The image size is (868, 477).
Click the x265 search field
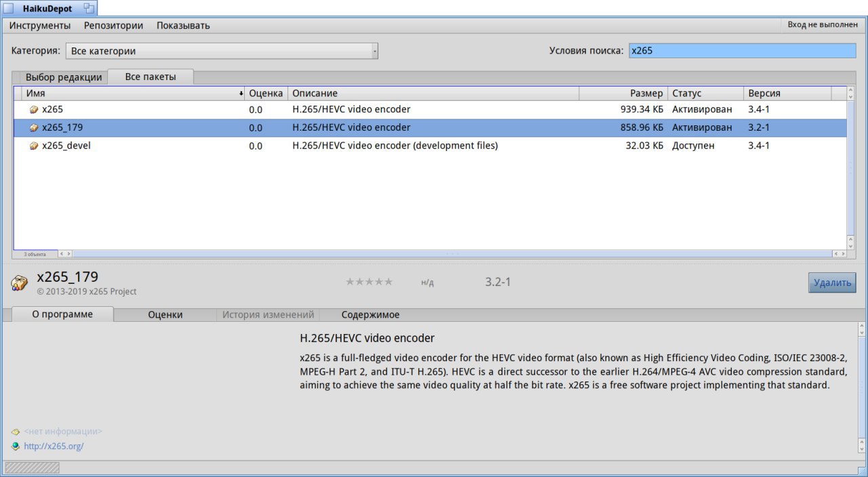click(x=743, y=50)
